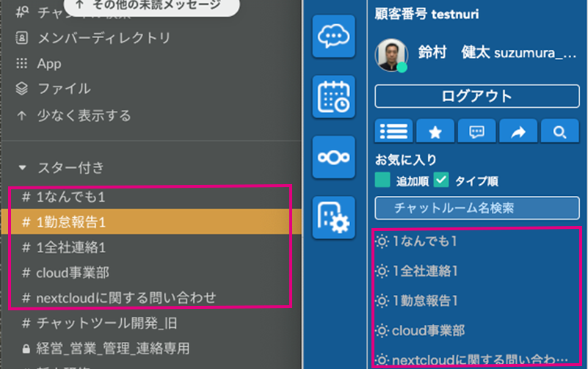Open the building settings gear icon
This screenshot has width=588, height=369.
pyautogui.click(x=333, y=218)
